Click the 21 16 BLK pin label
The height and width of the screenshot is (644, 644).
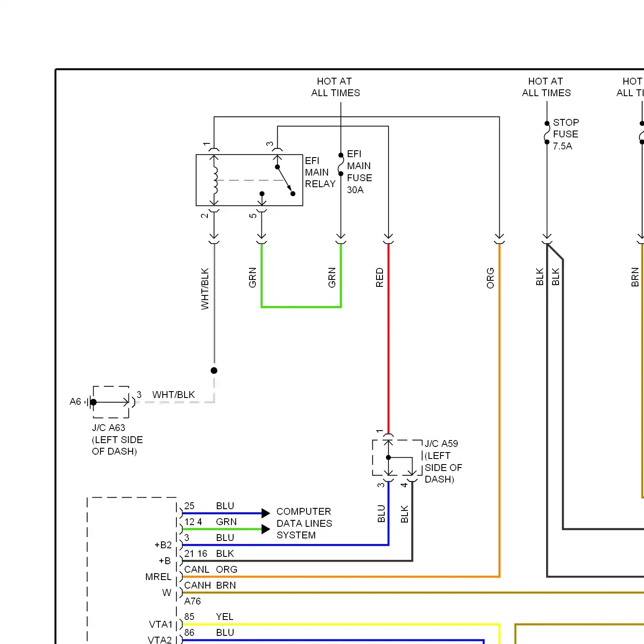pos(209,553)
